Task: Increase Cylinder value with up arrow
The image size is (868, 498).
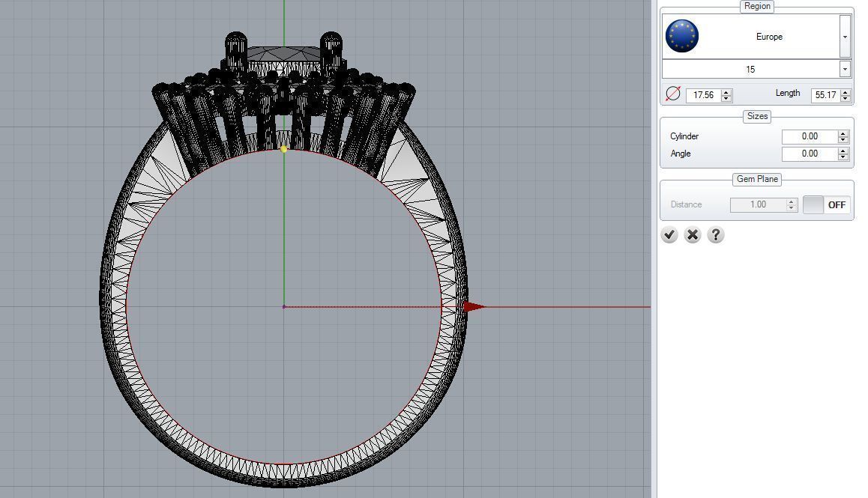Action: [x=843, y=133]
